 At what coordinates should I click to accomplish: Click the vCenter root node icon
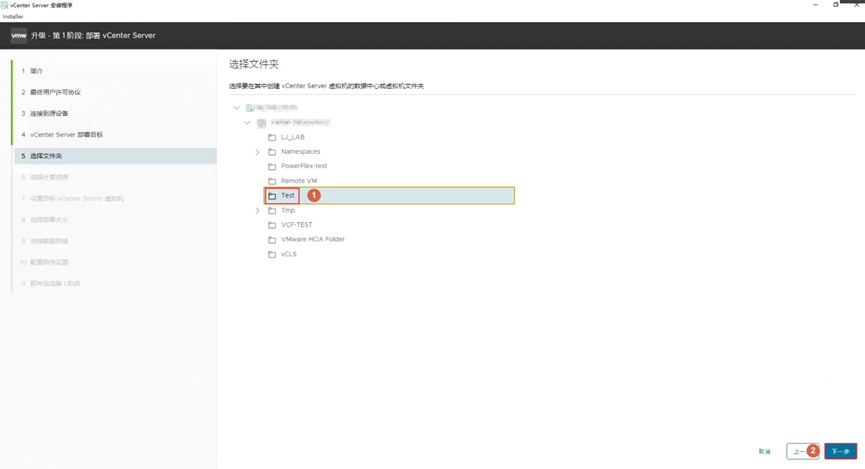(250, 108)
